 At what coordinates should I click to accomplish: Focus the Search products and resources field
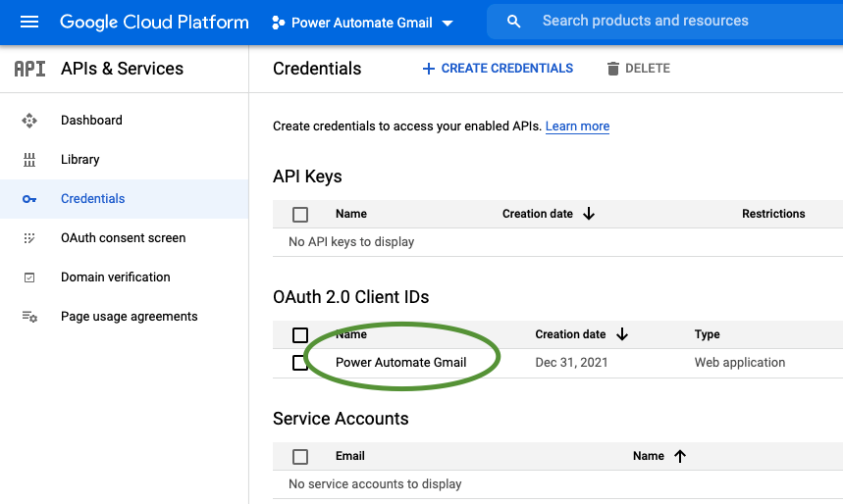pyautogui.click(x=665, y=21)
